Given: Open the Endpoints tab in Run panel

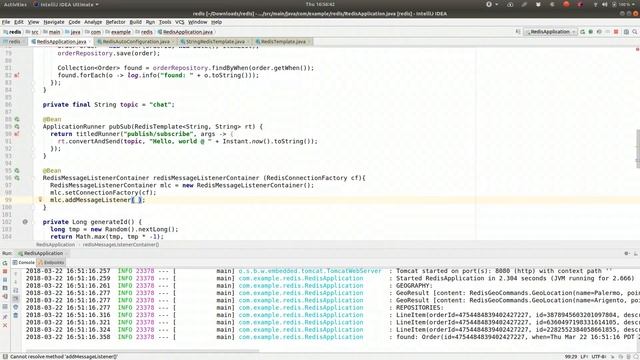Looking at the screenshot, I should [x=51, y=262].
